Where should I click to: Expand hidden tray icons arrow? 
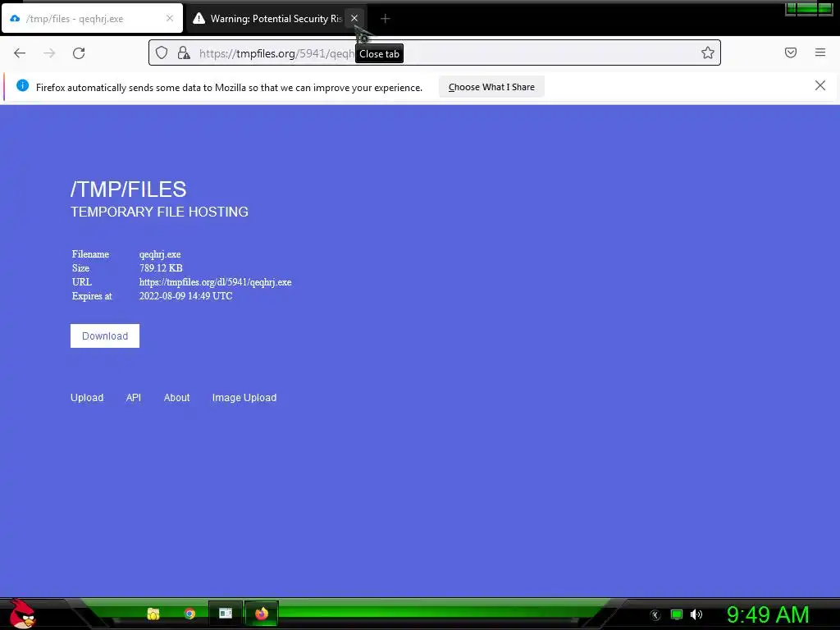[x=655, y=615]
